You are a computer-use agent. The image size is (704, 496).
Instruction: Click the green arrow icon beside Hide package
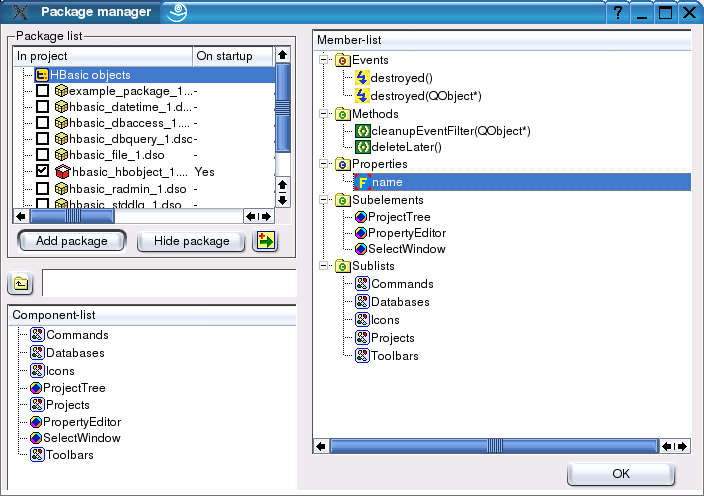265,241
